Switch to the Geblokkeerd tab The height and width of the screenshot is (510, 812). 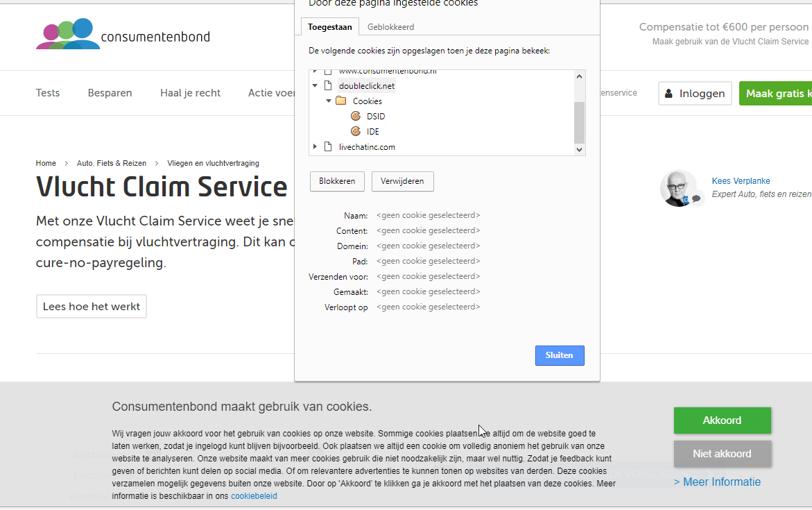391,27
